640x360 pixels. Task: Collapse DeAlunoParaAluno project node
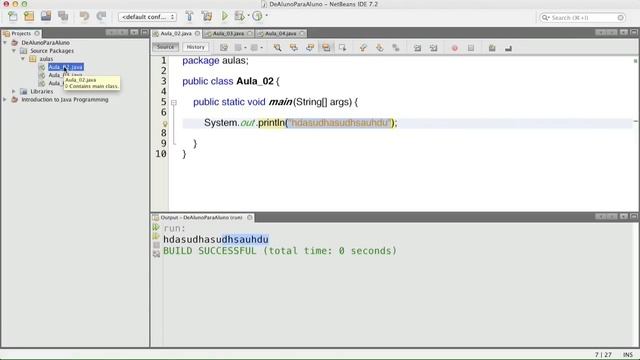click(x=5, y=42)
